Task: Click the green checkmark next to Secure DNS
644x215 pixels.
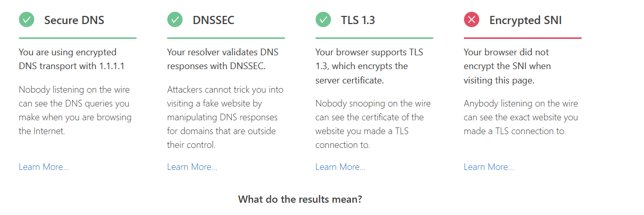Action: point(27,20)
